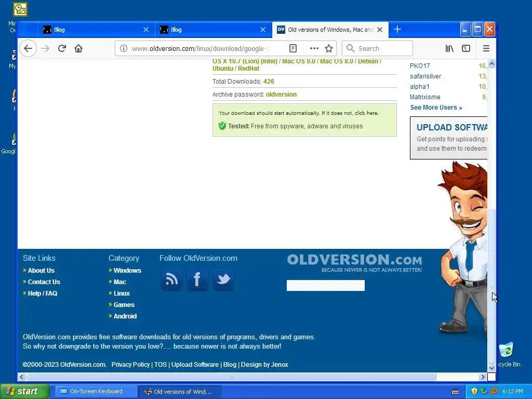Open Design by Jenox link
The height and width of the screenshot is (399, 532).
264,364
